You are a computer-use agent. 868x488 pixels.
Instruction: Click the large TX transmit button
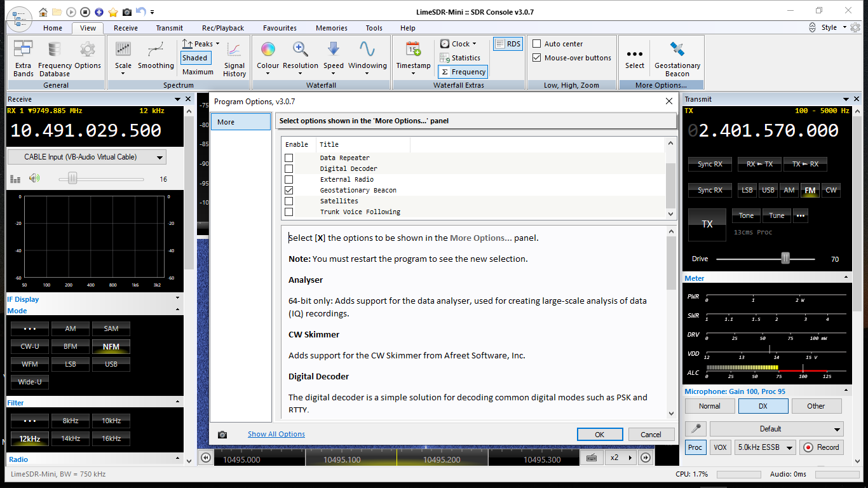[x=707, y=224]
